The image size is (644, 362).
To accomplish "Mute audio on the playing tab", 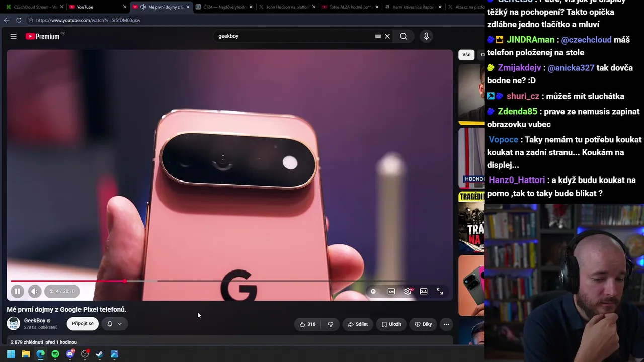I will (x=143, y=7).
